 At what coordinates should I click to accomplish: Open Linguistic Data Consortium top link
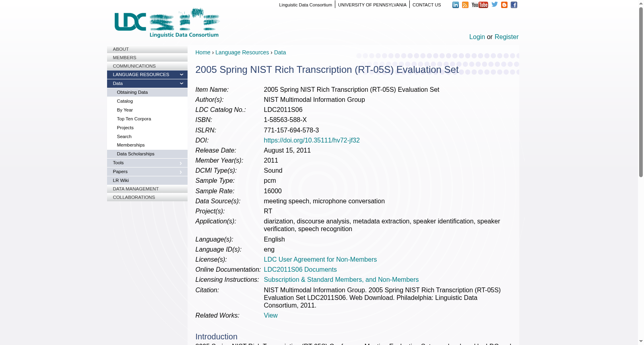coord(305,5)
